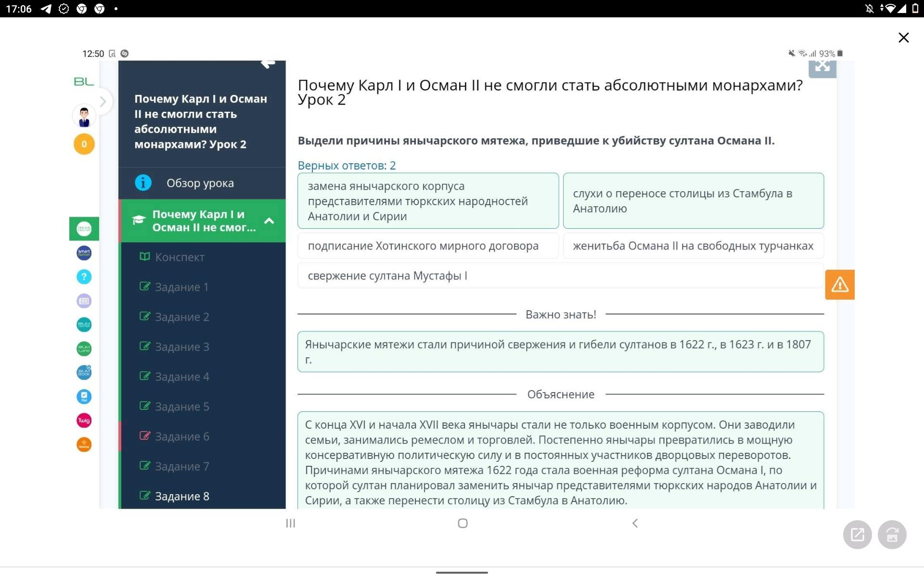Collapse the lesson section chevron
Screen dimensions: 924x578
269,221
